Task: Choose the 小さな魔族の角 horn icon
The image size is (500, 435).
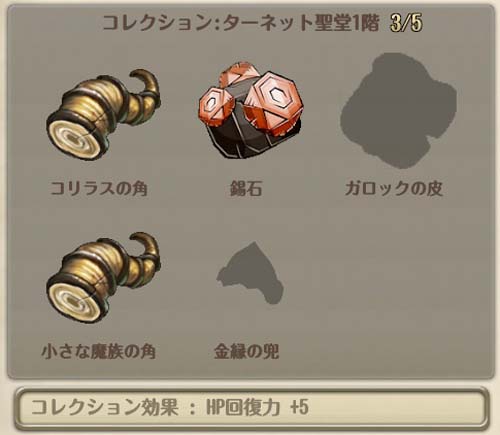Action: click(x=103, y=278)
